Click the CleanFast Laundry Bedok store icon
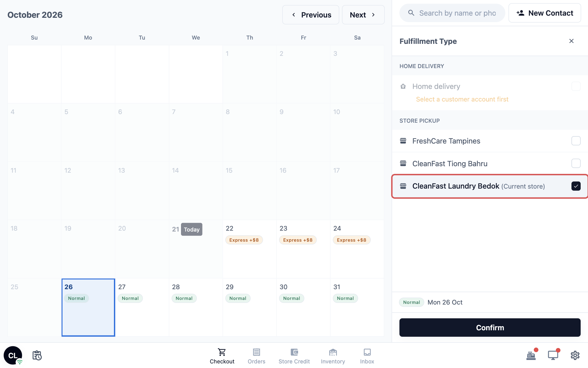The height and width of the screenshot is (368, 588). tap(403, 186)
